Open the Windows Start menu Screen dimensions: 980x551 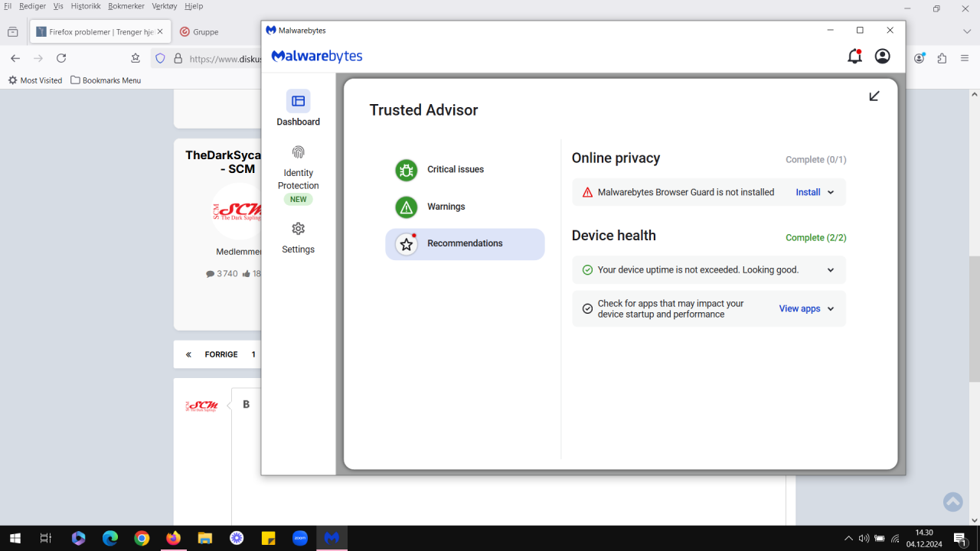click(x=15, y=538)
